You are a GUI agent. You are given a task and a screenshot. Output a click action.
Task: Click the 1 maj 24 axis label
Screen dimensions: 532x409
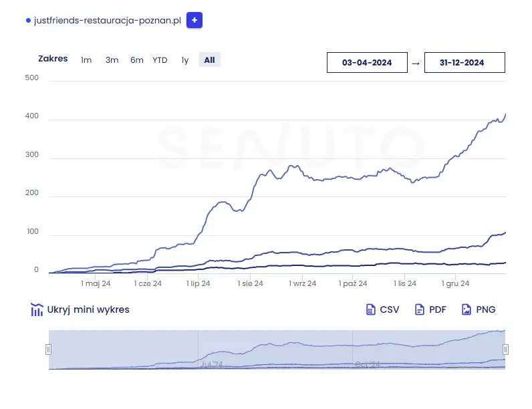pyautogui.click(x=96, y=283)
